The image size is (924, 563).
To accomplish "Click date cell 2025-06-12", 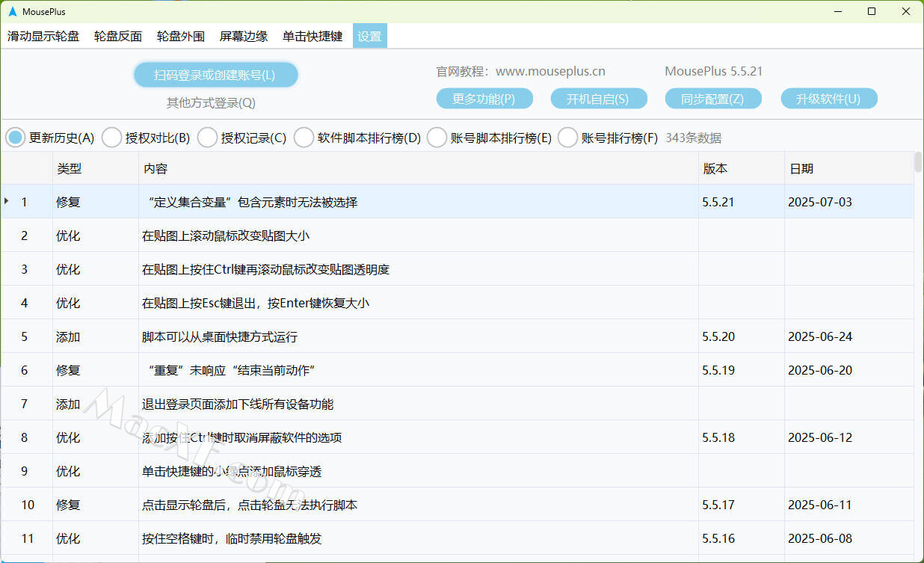I will point(849,437).
